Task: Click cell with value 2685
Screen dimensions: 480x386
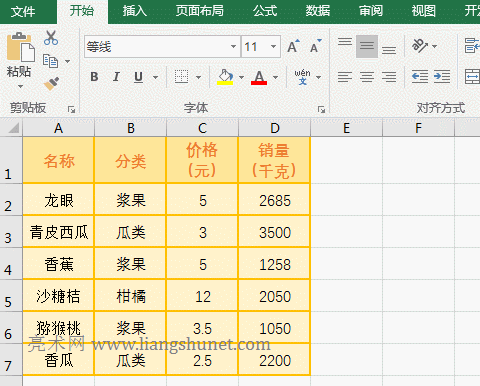Action: pos(275,200)
